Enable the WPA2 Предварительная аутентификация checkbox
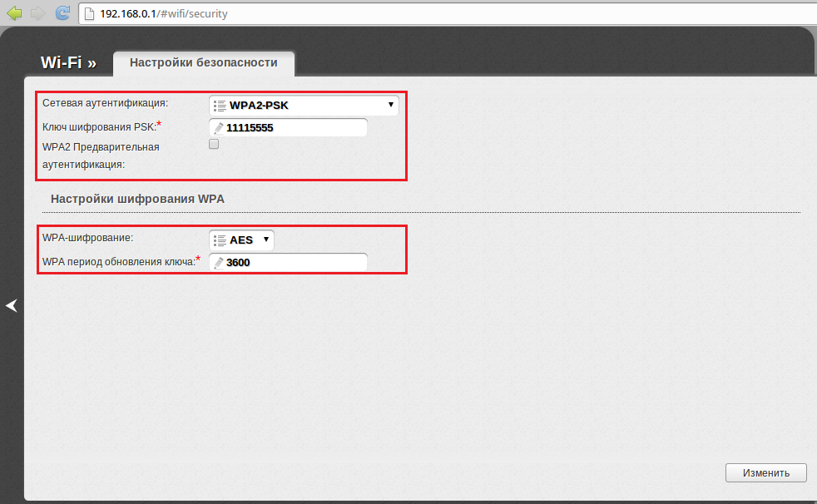817x504 pixels. click(214, 145)
